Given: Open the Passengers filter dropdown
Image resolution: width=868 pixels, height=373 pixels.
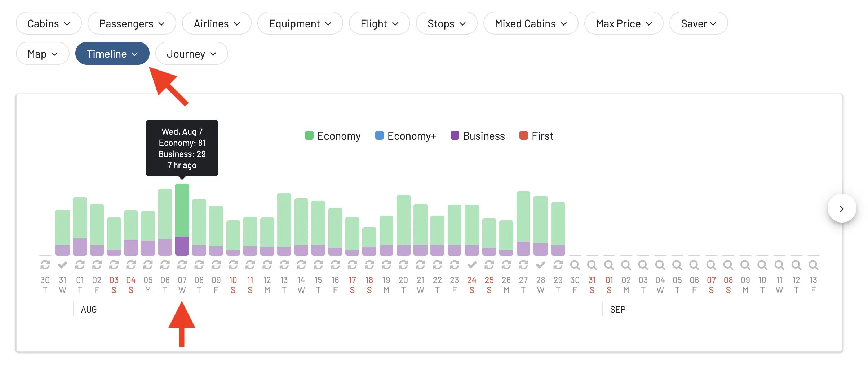Looking at the screenshot, I should tap(132, 23).
